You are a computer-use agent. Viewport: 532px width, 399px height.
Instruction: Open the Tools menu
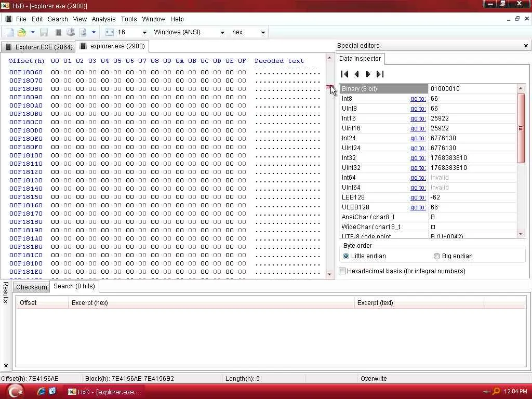tap(129, 19)
